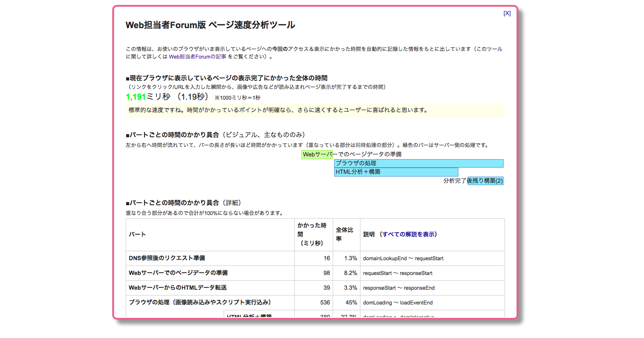Click the domainLookupEnd 〜 requestStart description cell
The width and height of the screenshot is (644, 338).
(x=403, y=258)
